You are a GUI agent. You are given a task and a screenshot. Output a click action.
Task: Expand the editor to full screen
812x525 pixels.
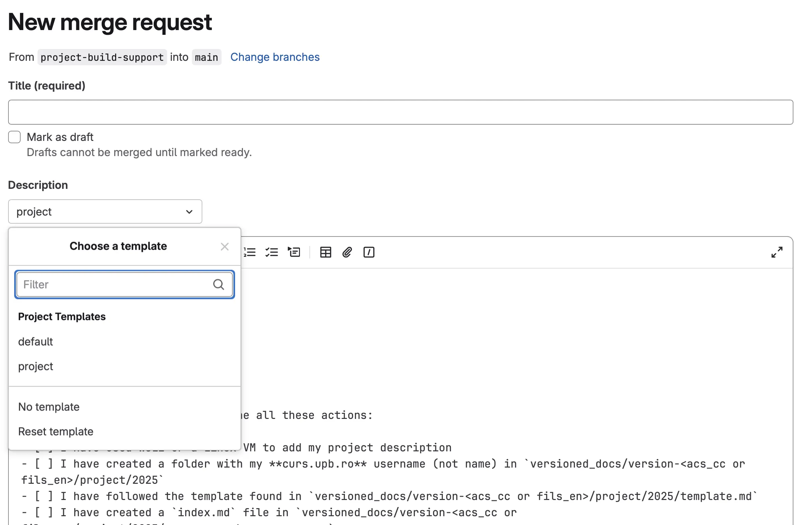(777, 252)
